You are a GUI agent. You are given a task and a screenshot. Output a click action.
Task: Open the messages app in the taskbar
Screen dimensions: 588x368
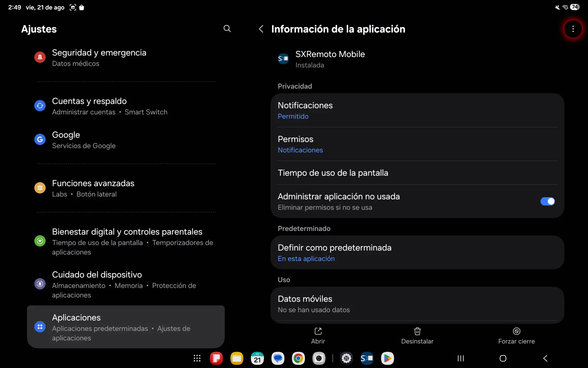point(278,358)
